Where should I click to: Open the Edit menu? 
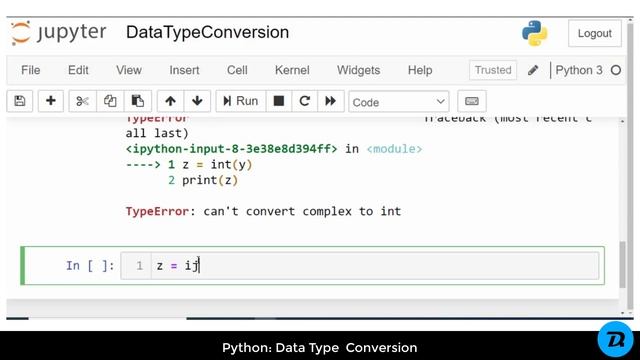tap(78, 70)
